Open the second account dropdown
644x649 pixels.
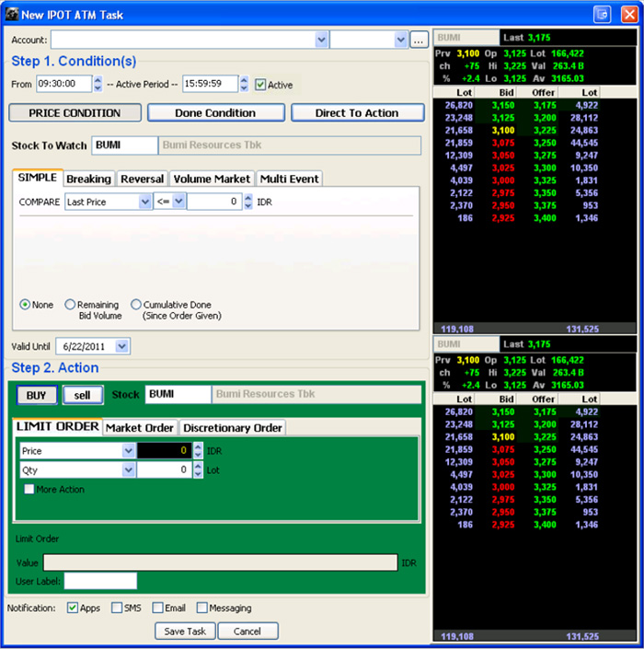pos(400,41)
